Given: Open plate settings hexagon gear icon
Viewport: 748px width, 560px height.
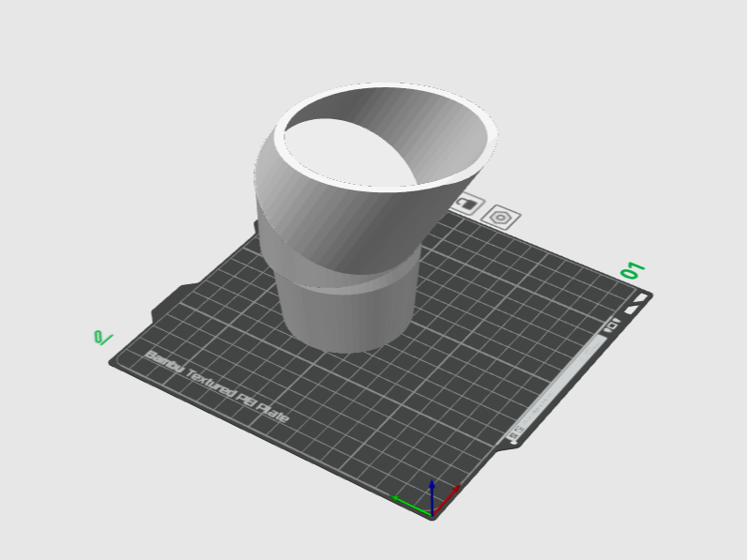Looking at the screenshot, I should [500, 218].
